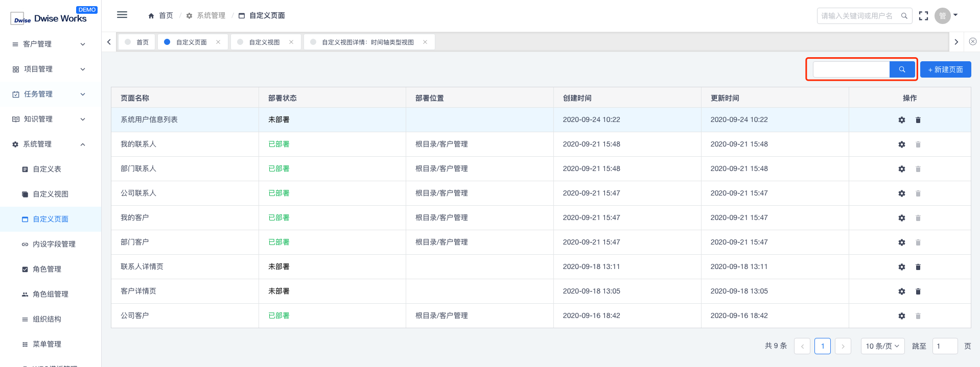Open 自定义表 in sidebar

pyautogui.click(x=50, y=169)
